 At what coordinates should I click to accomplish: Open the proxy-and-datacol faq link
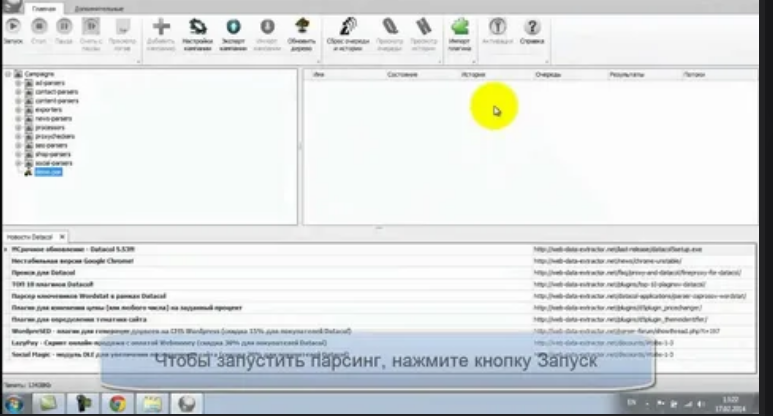637,273
